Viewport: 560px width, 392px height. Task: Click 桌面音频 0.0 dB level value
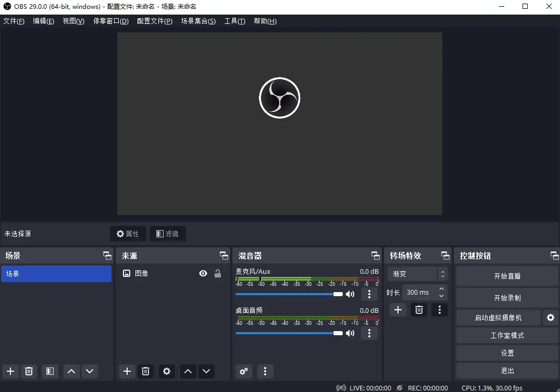tap(369, 310)
